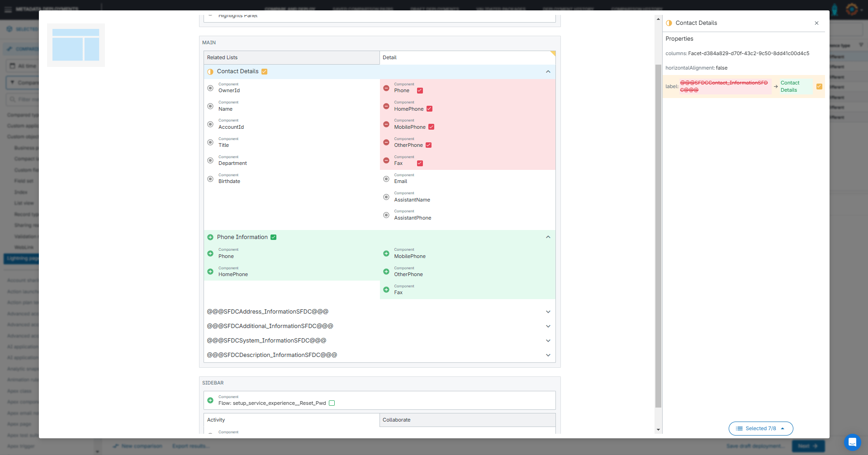
Task: Enable the Flow setup_service_experience Reset_Pwd checkbox
Action: tap(332, 403)
